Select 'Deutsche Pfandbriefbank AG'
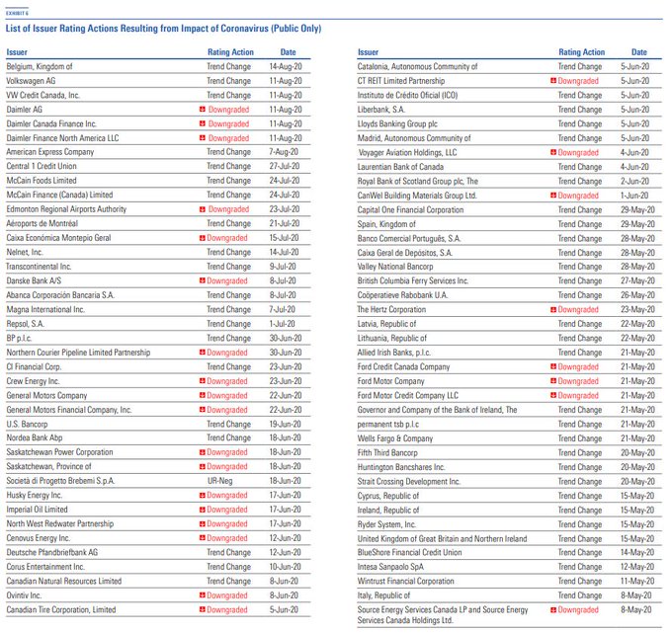The image size is (672, 633). click(52, 552)
